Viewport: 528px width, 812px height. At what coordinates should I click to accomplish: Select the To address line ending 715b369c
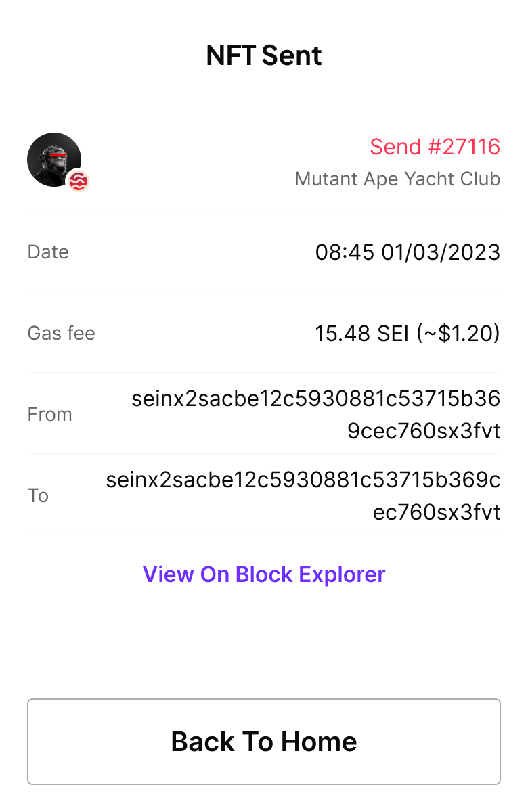click(303, 480)
